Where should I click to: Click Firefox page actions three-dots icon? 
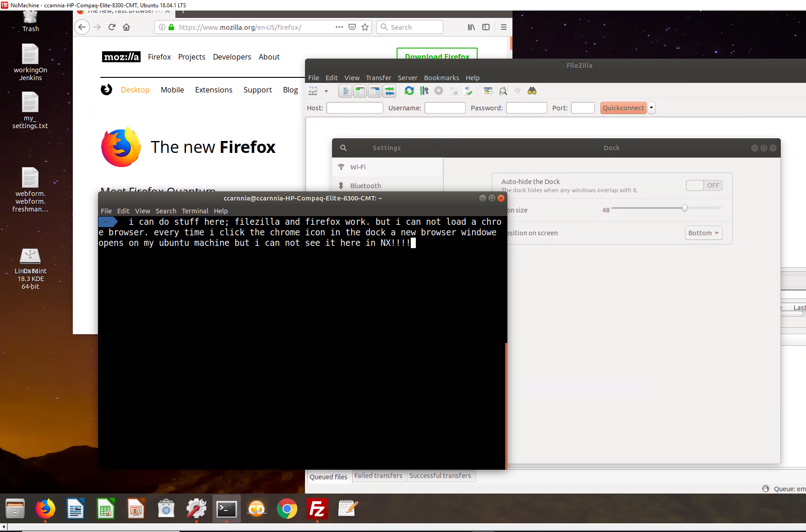coord(339,27)
